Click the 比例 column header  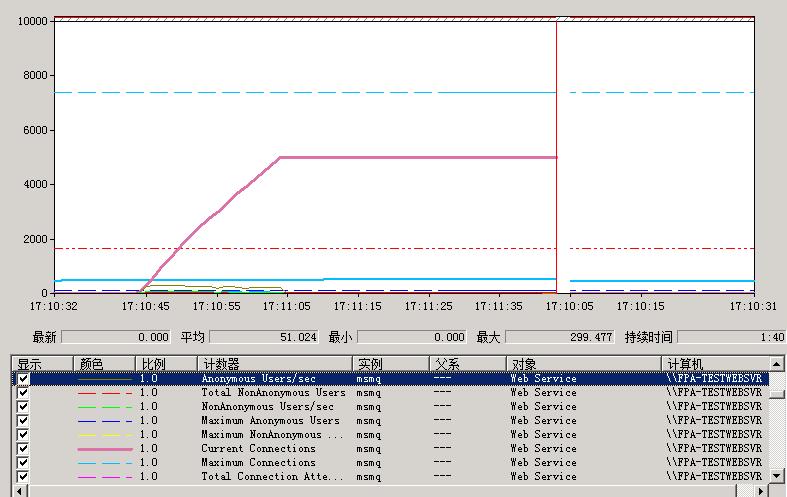(165, 364)
